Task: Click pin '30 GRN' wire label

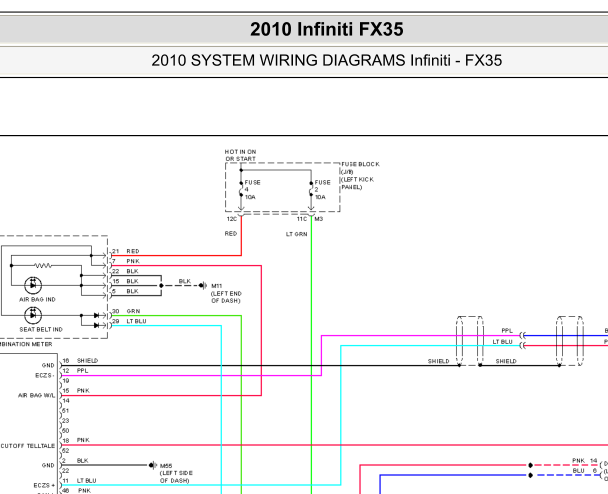Action: (x=126, y=311)
